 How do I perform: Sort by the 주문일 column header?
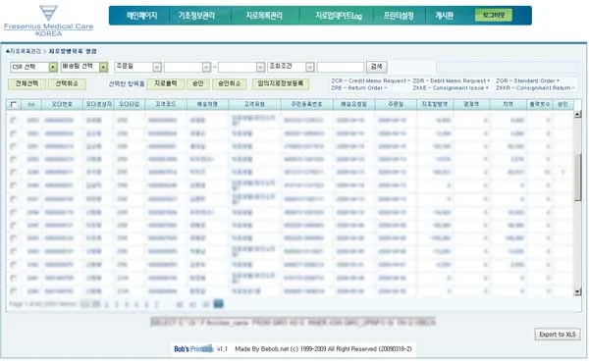click(x=396, y=105)
